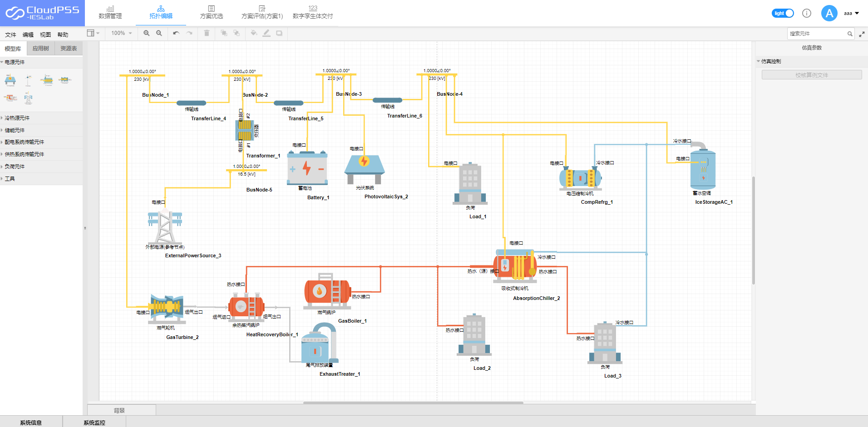Select the photovoltaic element in the model library
The width and height of the screenshot is (868, 427).
tap(10, 80)
